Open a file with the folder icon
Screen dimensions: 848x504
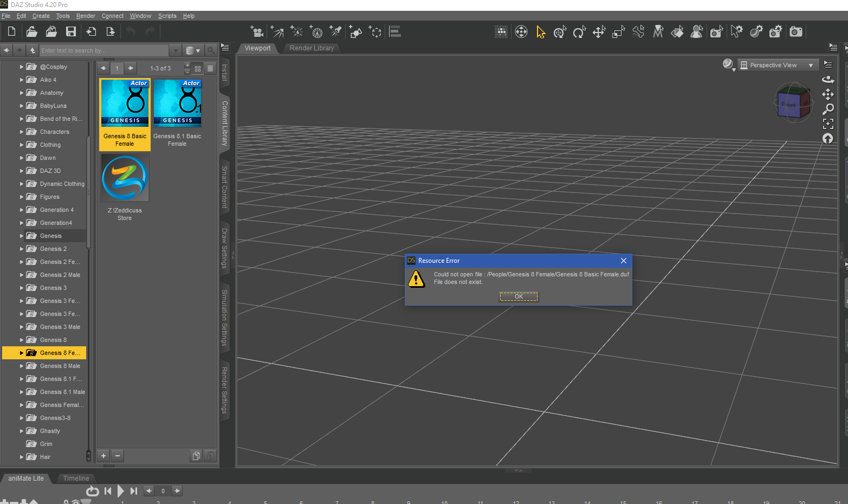coord(31,31)
